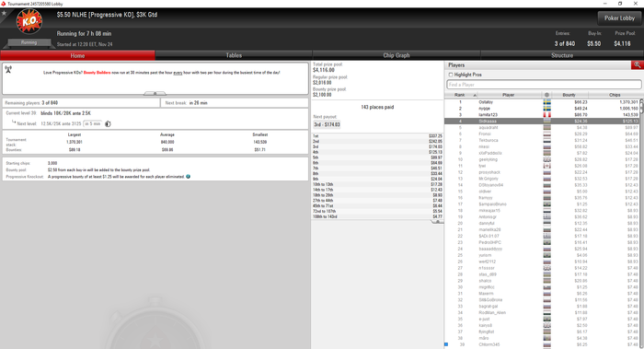Open the Structure tab
The width and height of the screenshot is (644, 349).
(562, 55)
